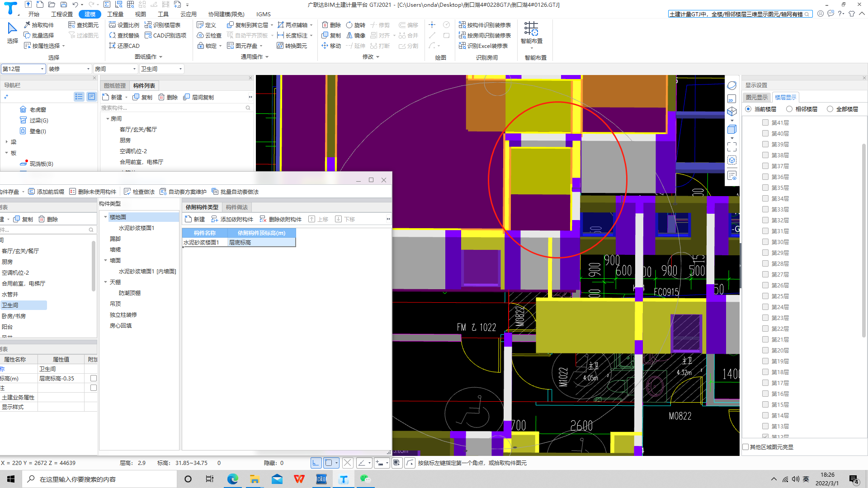Select 当前楼层 radio button
The height and width of the screenshot is (488, 868).
748,109
